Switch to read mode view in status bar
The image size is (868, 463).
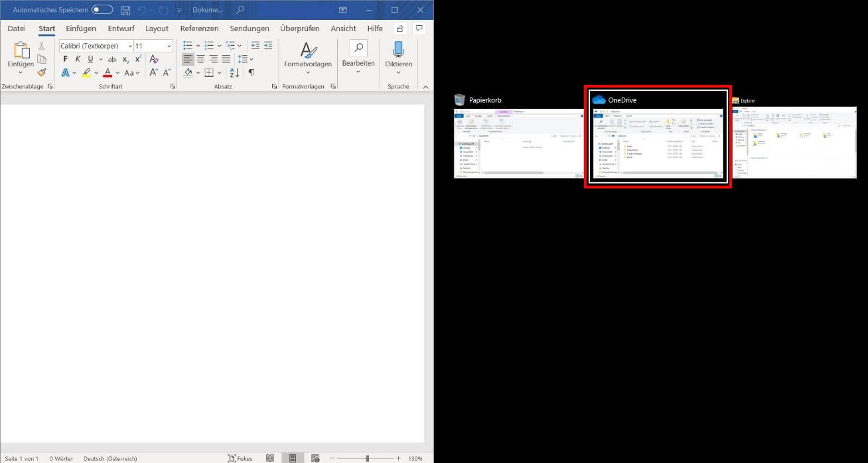pyautogui.click(x=269, y=458)
